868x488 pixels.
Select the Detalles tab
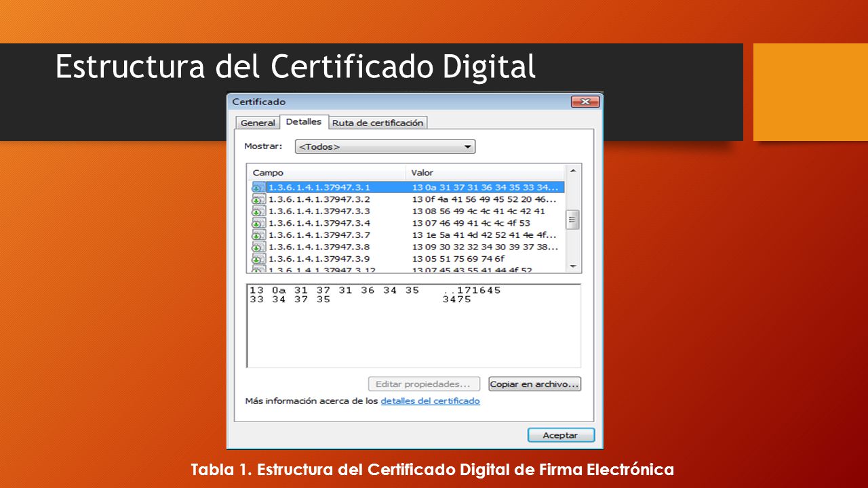click(304, 122)
